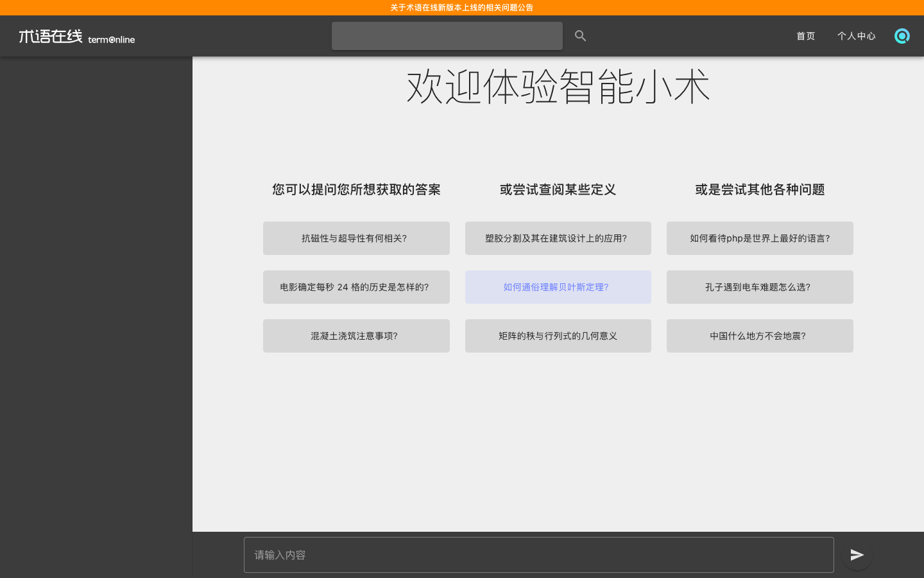Ask about 孔子遇到电车难题怎么选?
924x578 pixels.
tap(760, 287)
